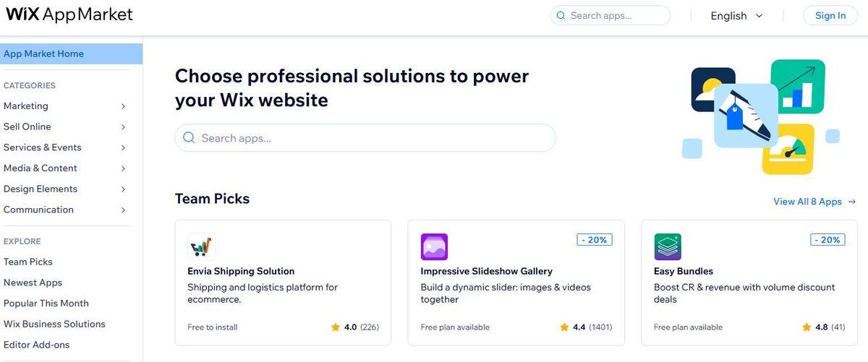868x362 pixels.
Task: Click the Impressive Slideshow Gallery app icon
Action: click(434, 247)
